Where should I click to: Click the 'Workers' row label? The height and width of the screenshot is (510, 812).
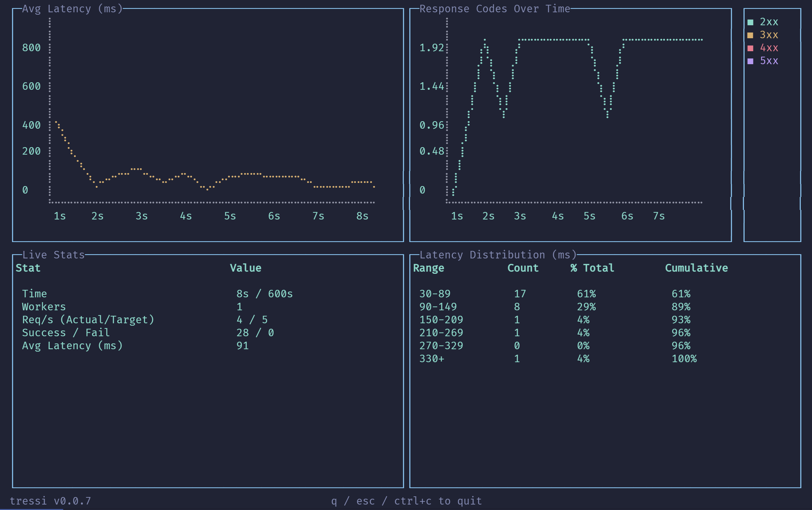tap(44, 307)
